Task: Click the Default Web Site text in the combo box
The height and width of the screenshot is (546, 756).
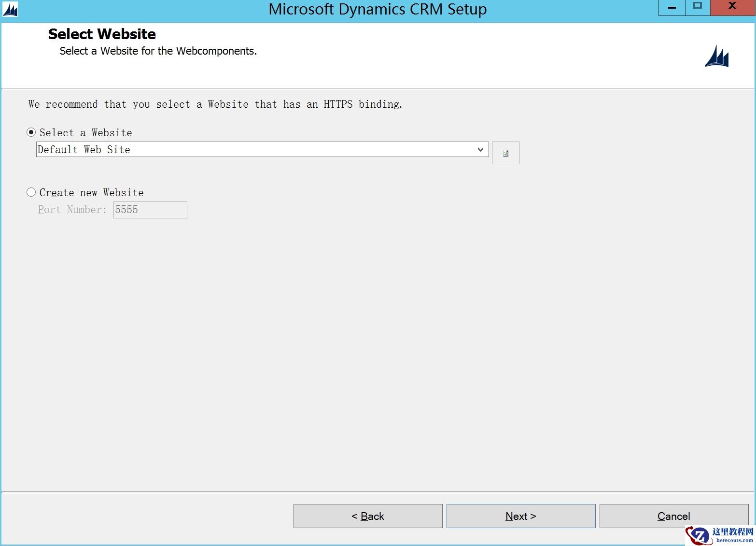Action: (84, 149)
